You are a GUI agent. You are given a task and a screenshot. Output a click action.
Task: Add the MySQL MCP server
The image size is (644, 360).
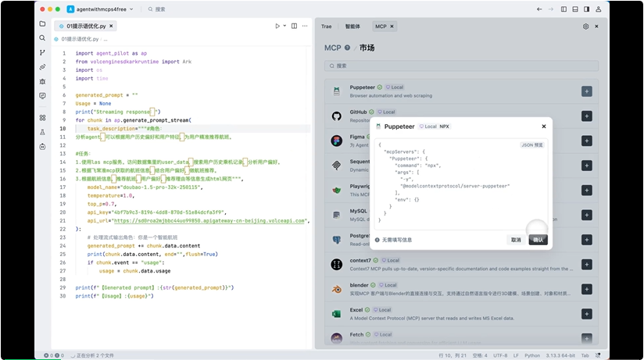(586, 215)
